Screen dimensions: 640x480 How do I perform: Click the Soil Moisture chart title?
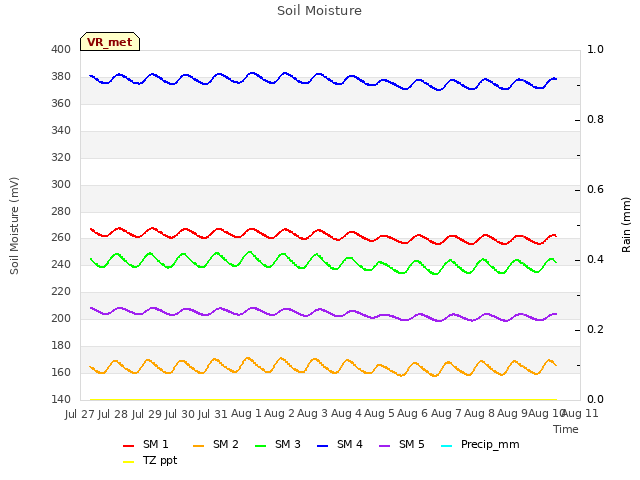tap(319, 11)
